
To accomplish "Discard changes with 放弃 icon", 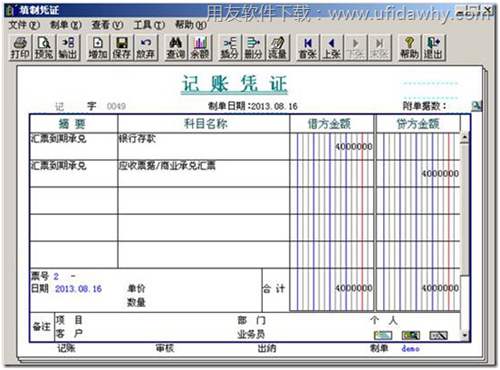I will pyautogui.click(x=145, y=48).
